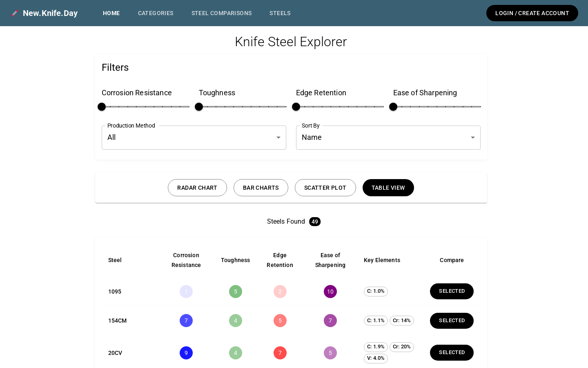This screenshot has height=368, width=588.
Task: Click 154CM element chip Cr: 14%
Action: [x=402, y=321]
